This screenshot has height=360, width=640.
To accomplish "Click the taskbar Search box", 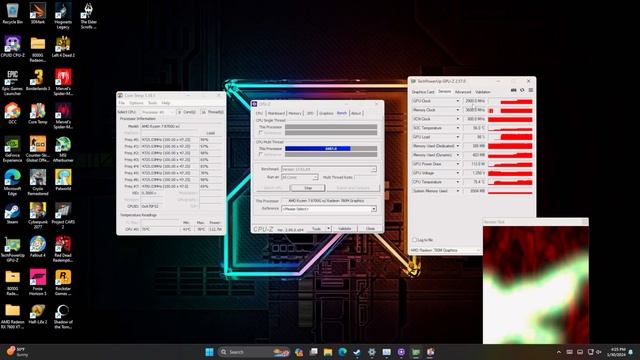I will (253, 352).
